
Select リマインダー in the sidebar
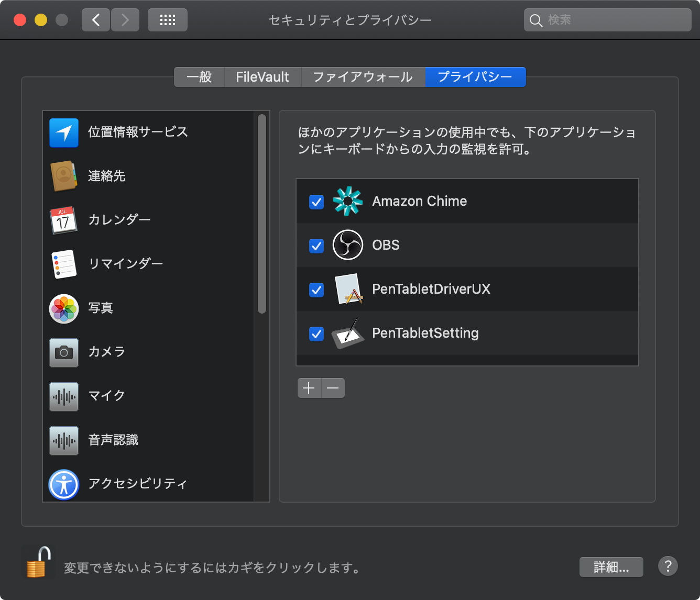[126, 264]
